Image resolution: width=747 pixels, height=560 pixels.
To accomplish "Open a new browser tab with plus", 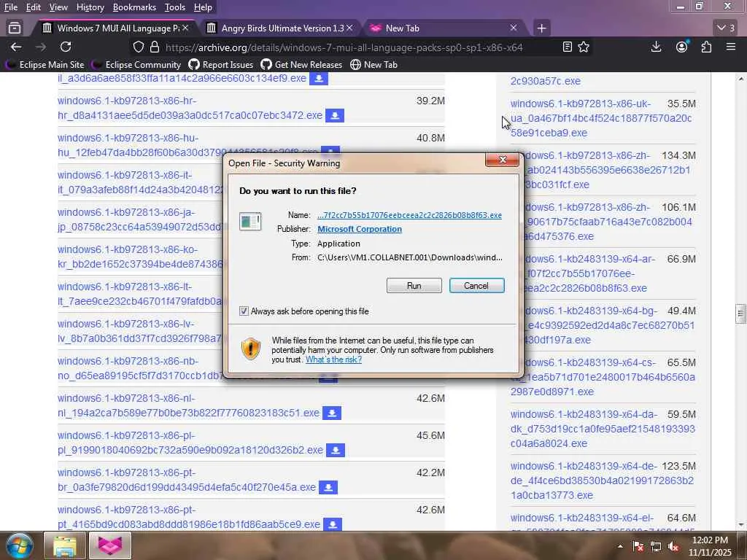I will pyautogui.click(x=541, y=28).
